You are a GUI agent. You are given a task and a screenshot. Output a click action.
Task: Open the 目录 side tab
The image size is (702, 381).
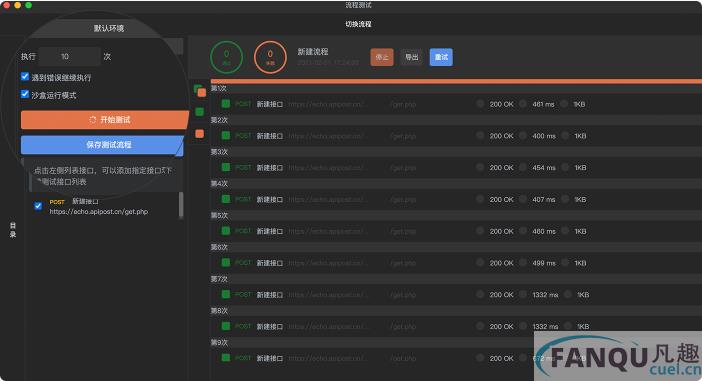[x=13, y=230]
